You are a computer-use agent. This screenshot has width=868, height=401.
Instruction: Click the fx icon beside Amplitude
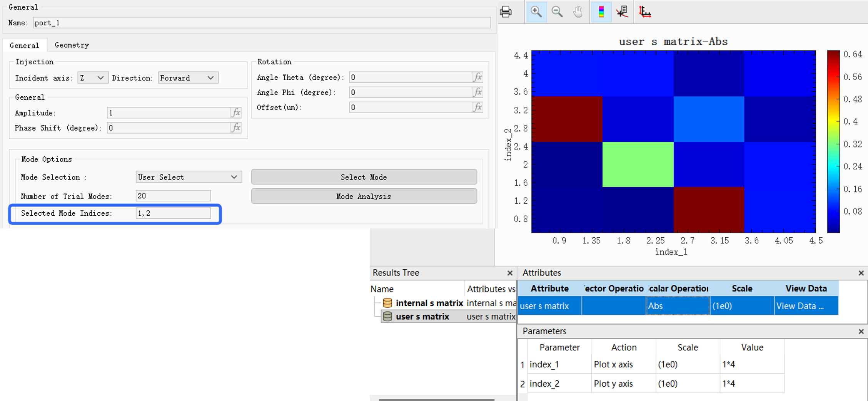[236, 112]
